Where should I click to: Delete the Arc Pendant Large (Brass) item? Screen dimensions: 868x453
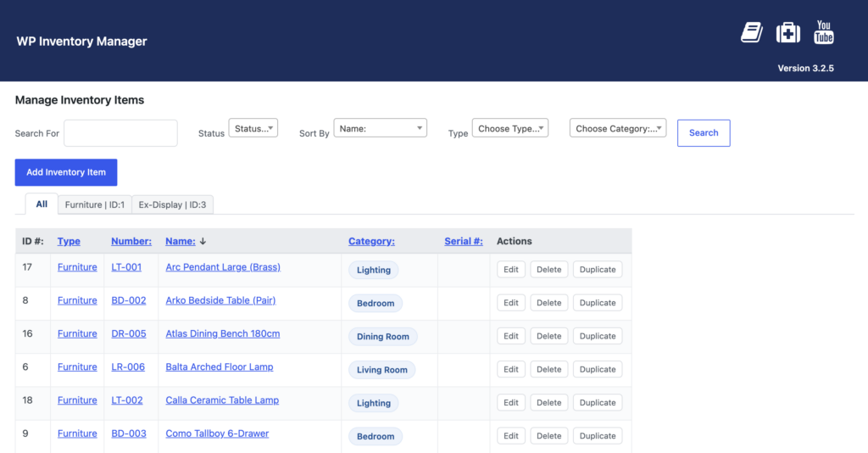pos(549,270)
